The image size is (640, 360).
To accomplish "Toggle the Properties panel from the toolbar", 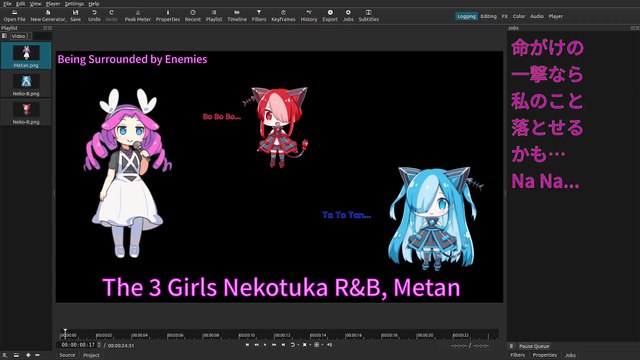I will [x=168, y=16].
